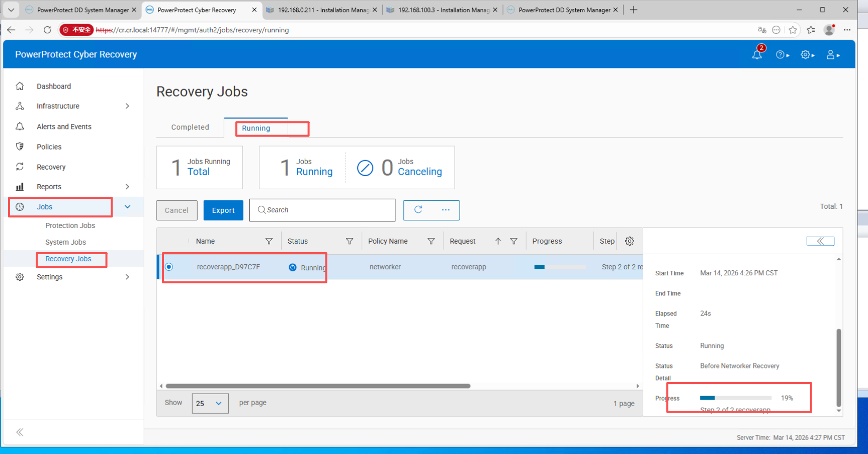Click the horizontal table scrollbar
Screen dimensions: 868x454
click(318, 386)
